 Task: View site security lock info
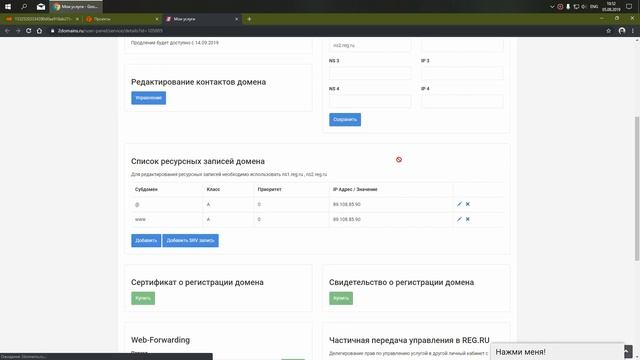coord(52,31)
